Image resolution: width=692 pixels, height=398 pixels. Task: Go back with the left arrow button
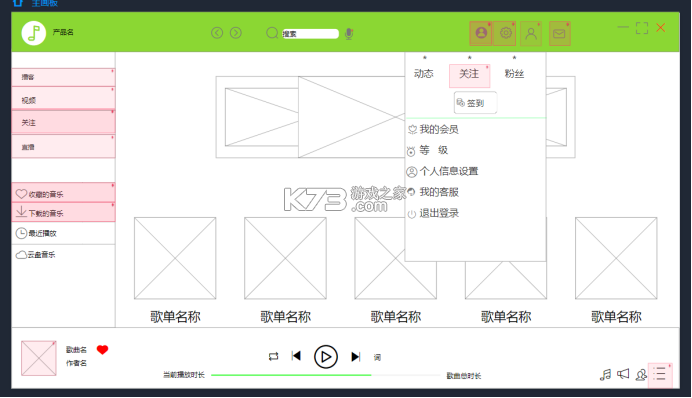[x=217, y=33]
